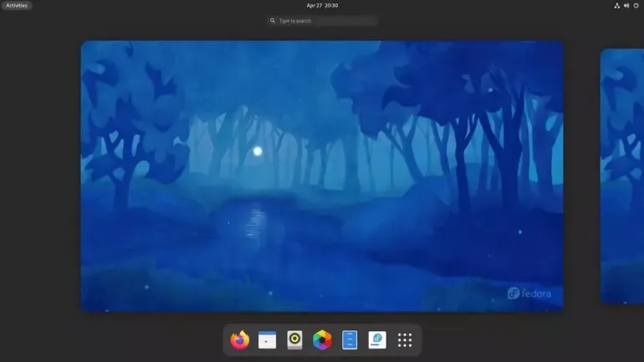Launch the colorful hexagon Photos app
This screenshot has width=644, height=362.
click(322, 339)
